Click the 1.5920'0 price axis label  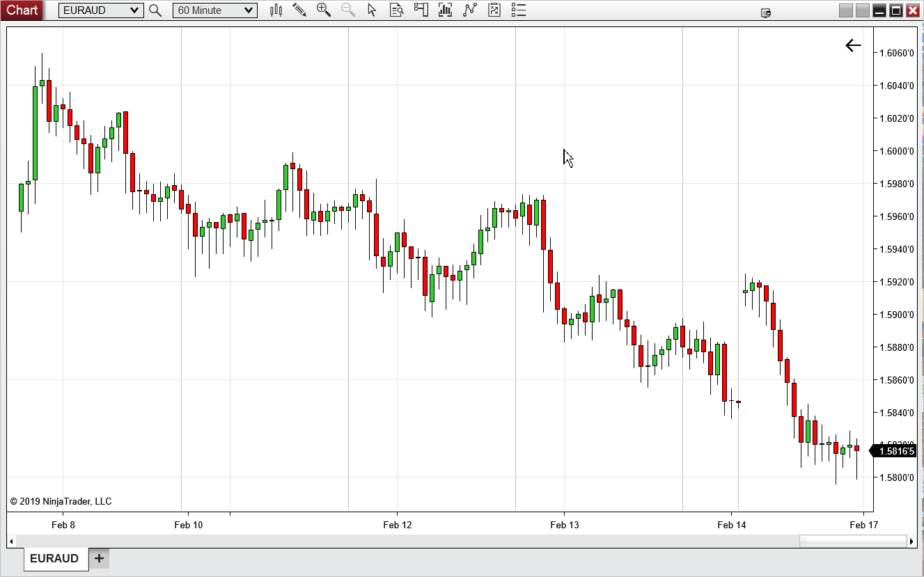point(897,282)
